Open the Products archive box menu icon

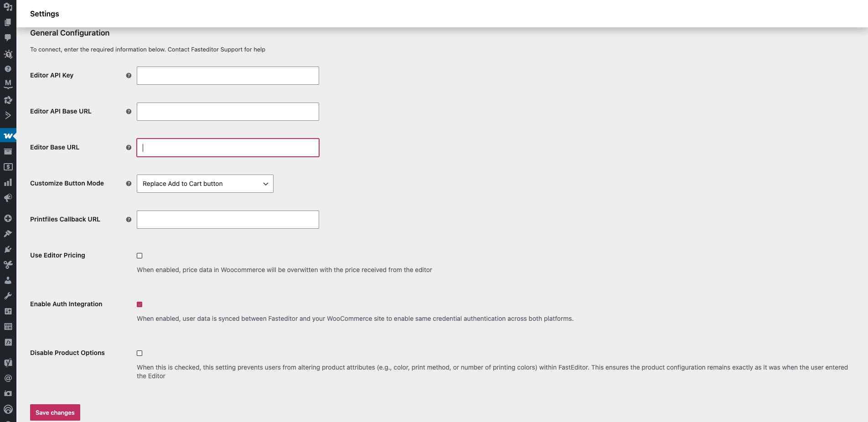(8, 152)
